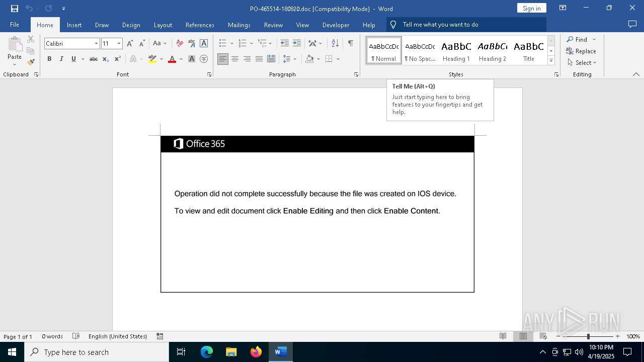Open Ribbon Display Options icon
Viewport: 644px width, 362px height.
click(563, 8)
